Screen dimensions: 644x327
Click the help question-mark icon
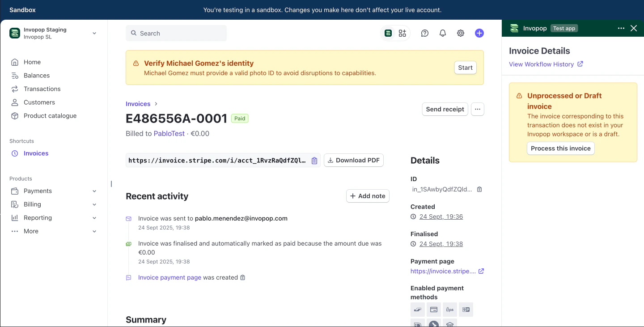pos(424,33)
